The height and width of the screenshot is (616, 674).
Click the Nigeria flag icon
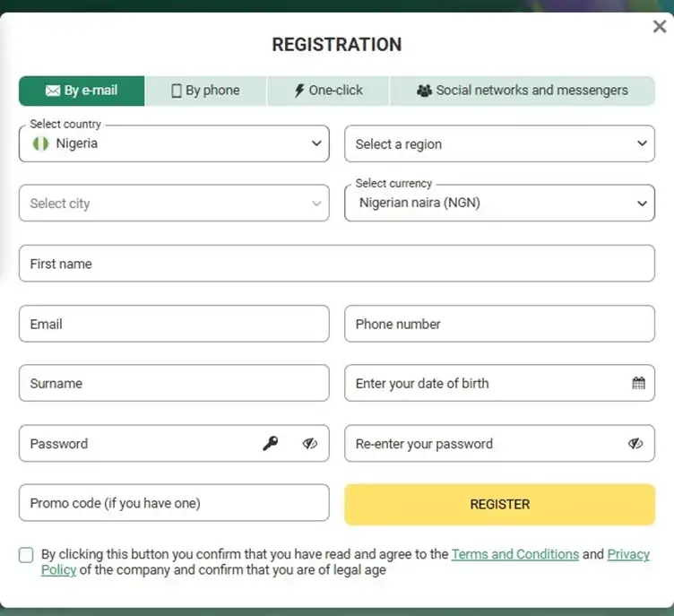[x=41, y=143]
